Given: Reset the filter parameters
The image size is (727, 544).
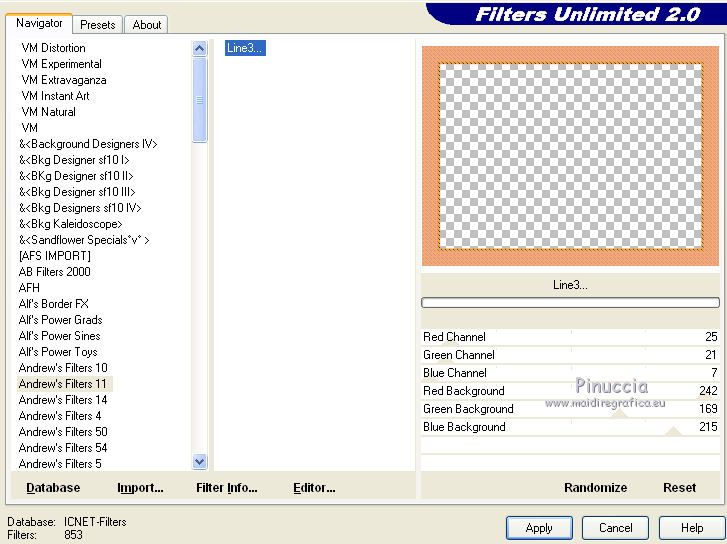Looking at the screenshot, I should (x=679, y=488).
